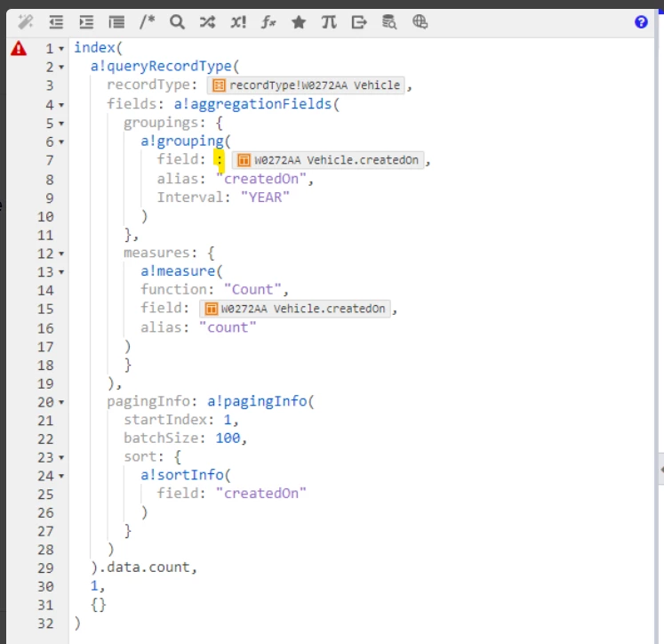Click the batchSize value 100
The height and width of the screenshot is (644, 664).
click(228, 439)
